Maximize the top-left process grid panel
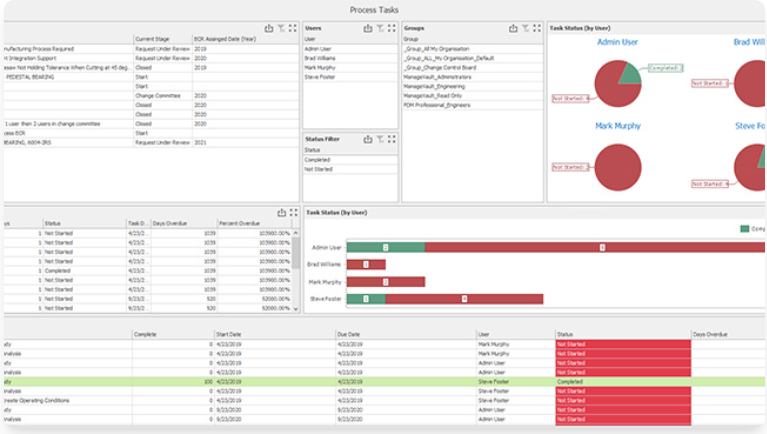 293,28
